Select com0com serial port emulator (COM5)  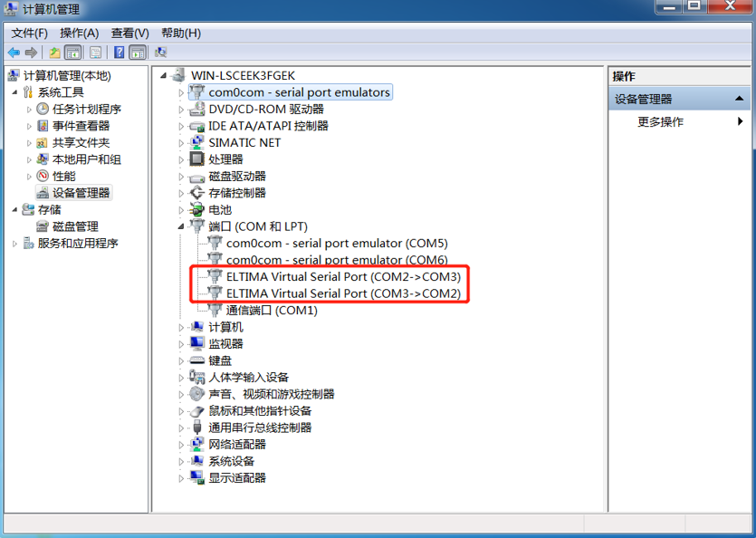[x=337, y=243]
